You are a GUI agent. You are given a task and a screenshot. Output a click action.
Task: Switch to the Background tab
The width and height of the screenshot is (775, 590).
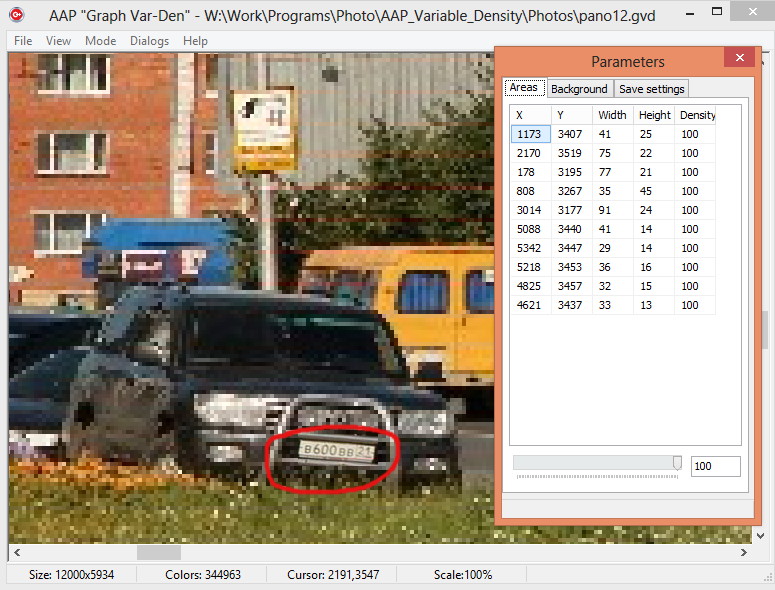[579, 89]
